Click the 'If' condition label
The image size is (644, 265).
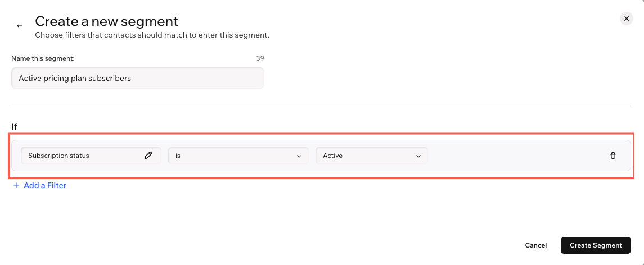coord(15,126)
